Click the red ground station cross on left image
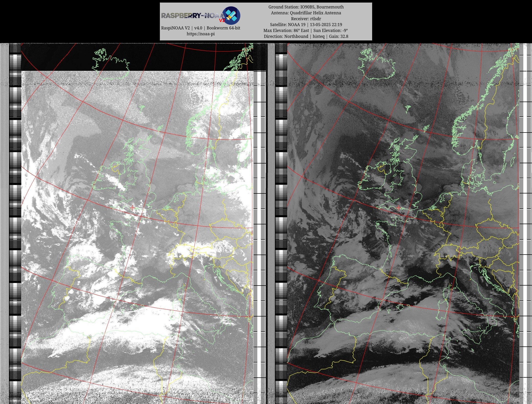Image resolution: width=532 pixels, height=404 pixels. 132,208
